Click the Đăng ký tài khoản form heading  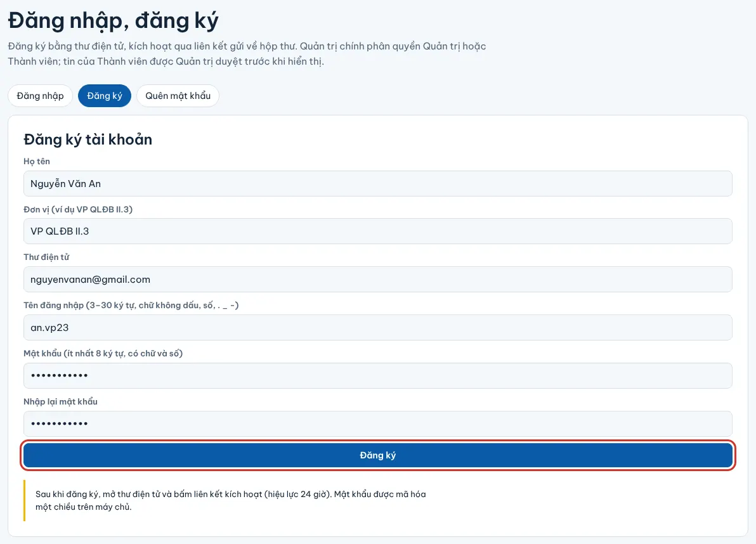(x=88, y=139)
